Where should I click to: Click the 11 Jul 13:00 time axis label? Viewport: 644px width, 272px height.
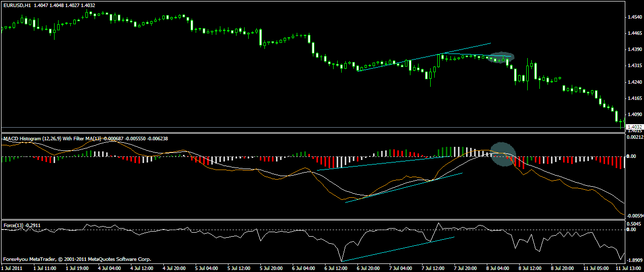click(627, 268)
